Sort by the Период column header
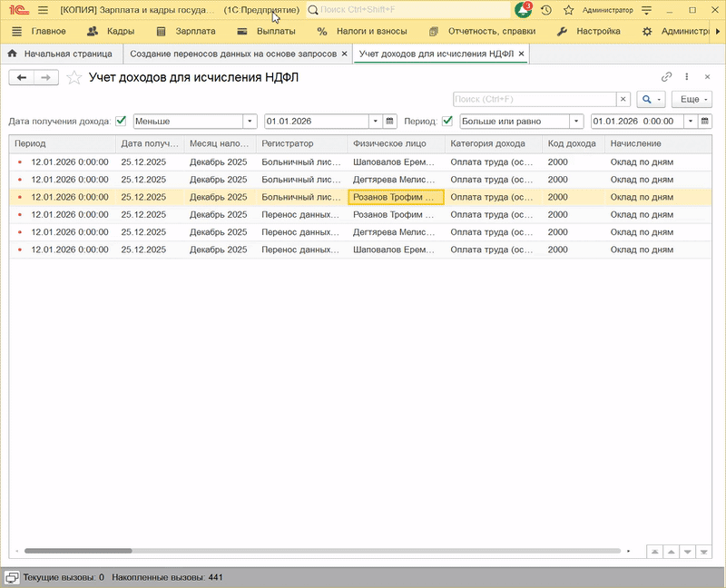Viewport: 726px width, 588px height. pyautogui.click(x=63, y=143)
